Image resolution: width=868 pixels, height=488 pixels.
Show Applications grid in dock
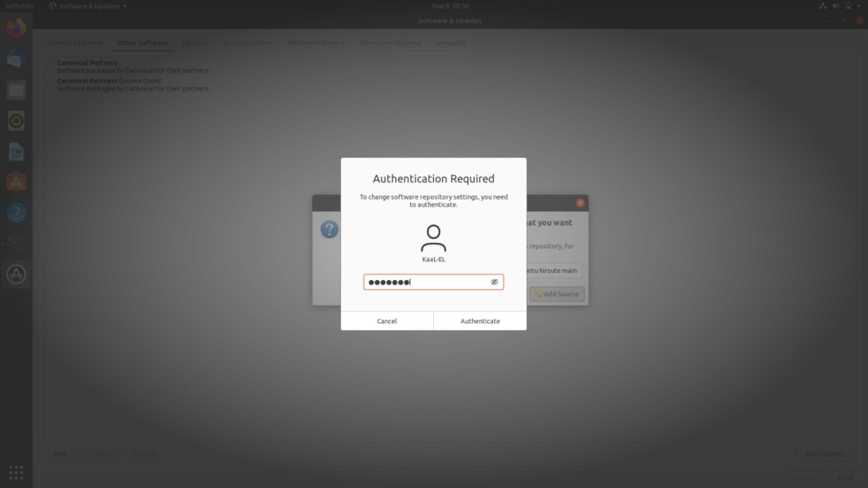(x=16, y=473)
